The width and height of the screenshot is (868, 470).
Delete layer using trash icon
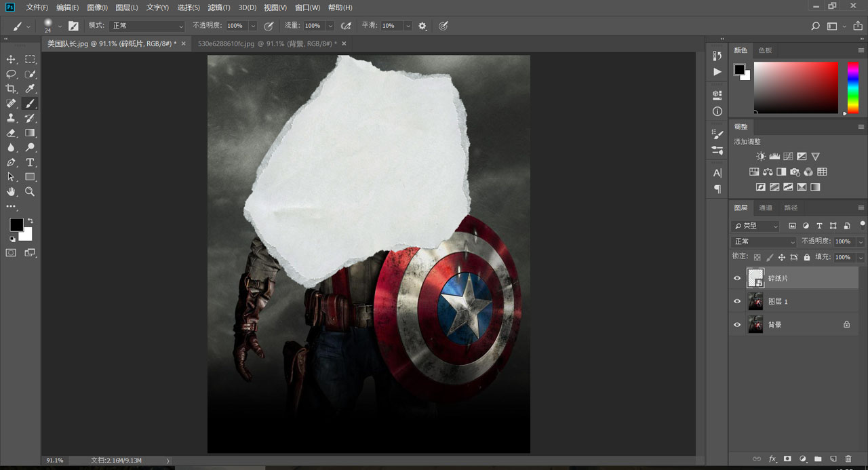(848, 459)
